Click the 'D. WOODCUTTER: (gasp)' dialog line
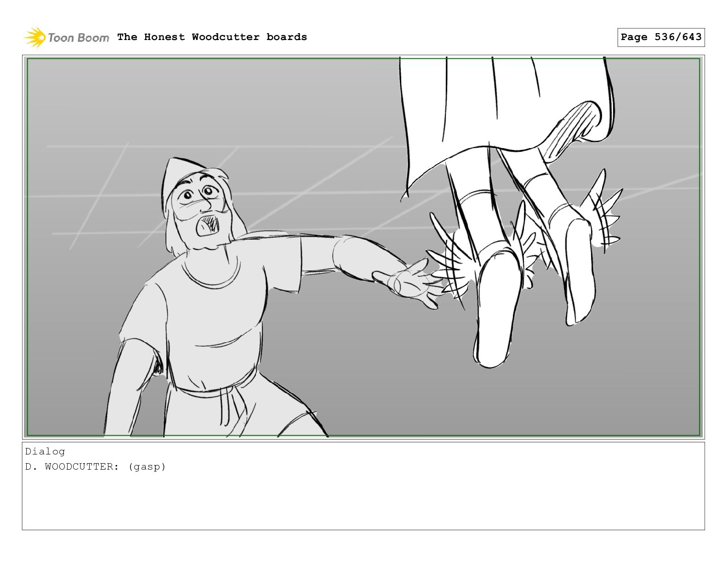The height and width of the screenshot is (563, 728). tap(95, 466)
